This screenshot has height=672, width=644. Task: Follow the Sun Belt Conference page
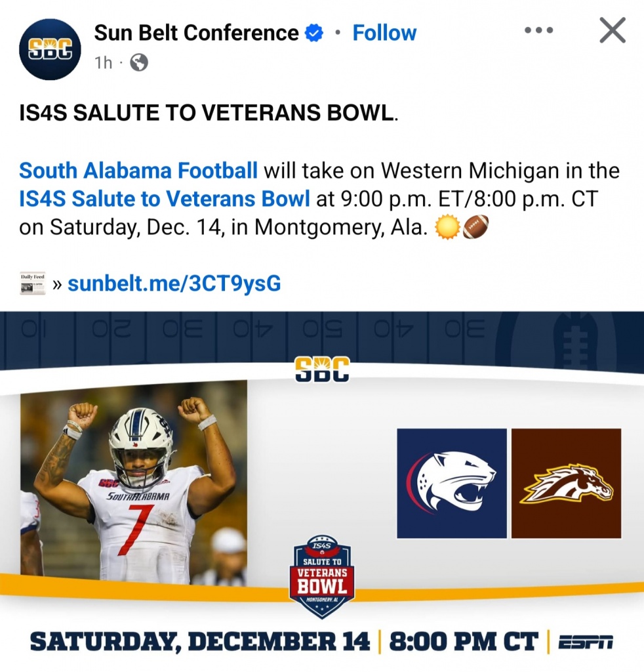(x=384, y=33)
